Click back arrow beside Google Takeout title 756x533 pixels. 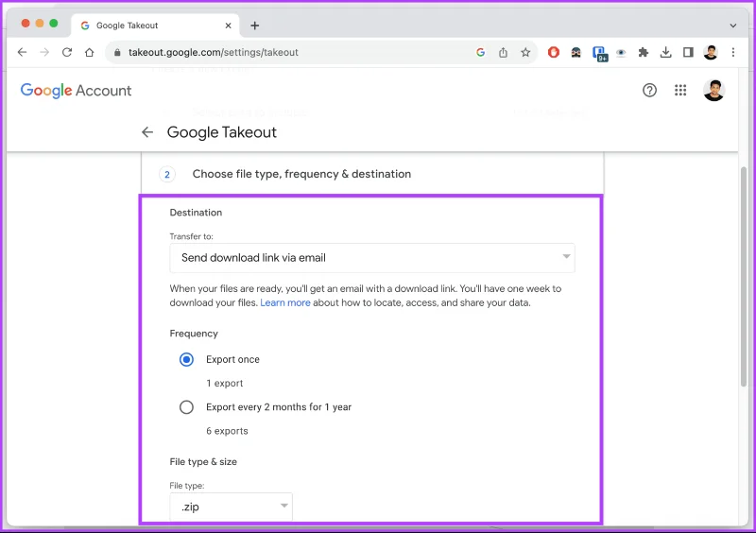pos(147,132)
